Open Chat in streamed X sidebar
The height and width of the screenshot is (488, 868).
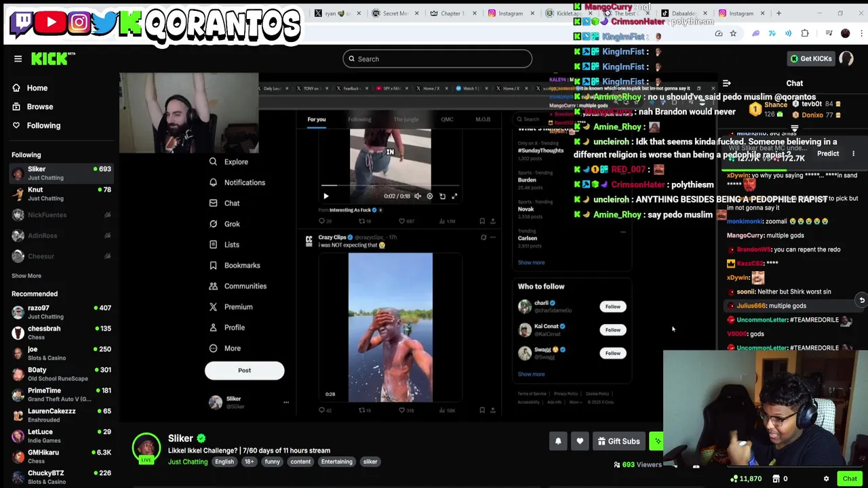tap(224, 203)
